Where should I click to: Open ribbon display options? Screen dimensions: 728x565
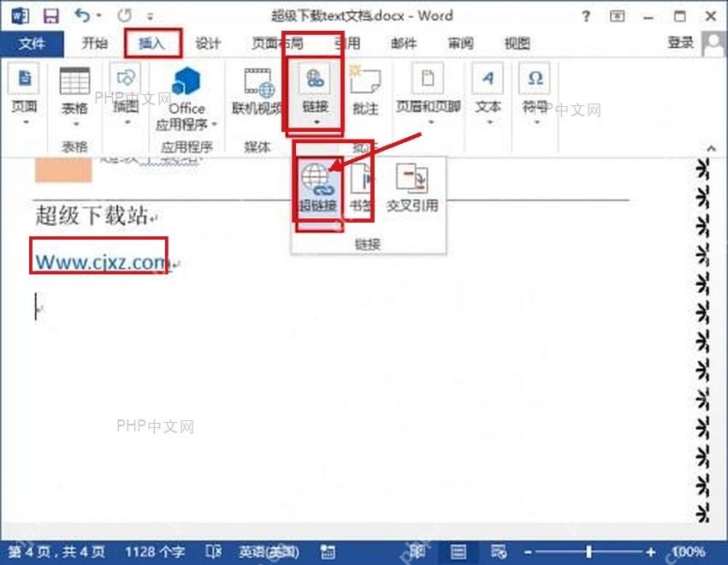(x=617, y=16)
